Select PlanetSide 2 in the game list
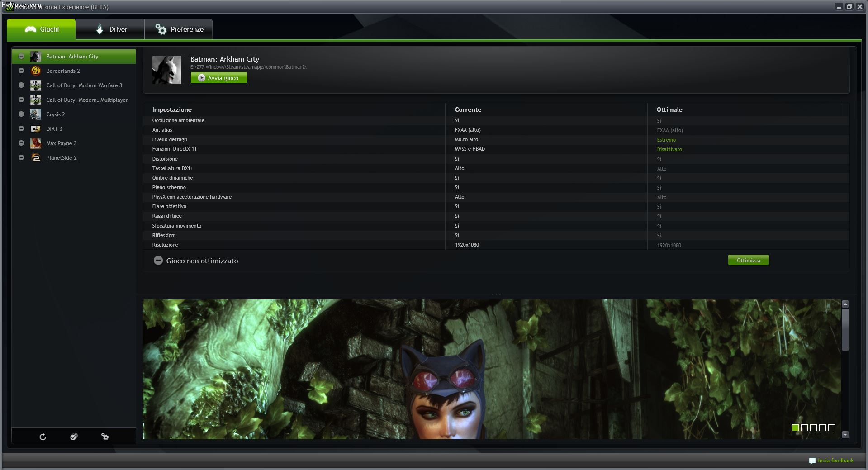 (73, 158)
